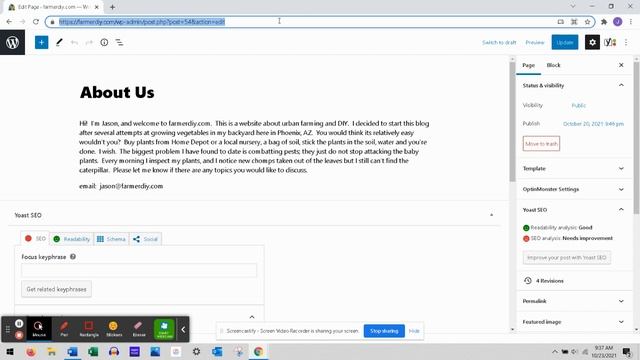
Task: Open the Yoast Social tab
Action: click(146, 239)
